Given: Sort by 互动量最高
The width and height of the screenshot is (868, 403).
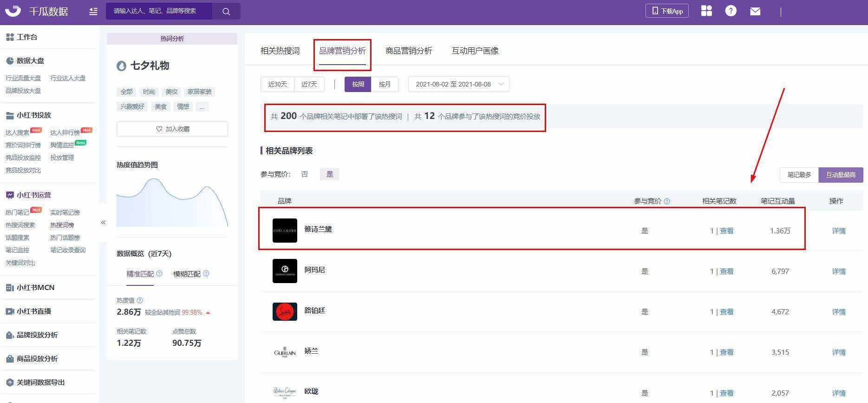Looking at the screenshot, I should pos(841,175).
